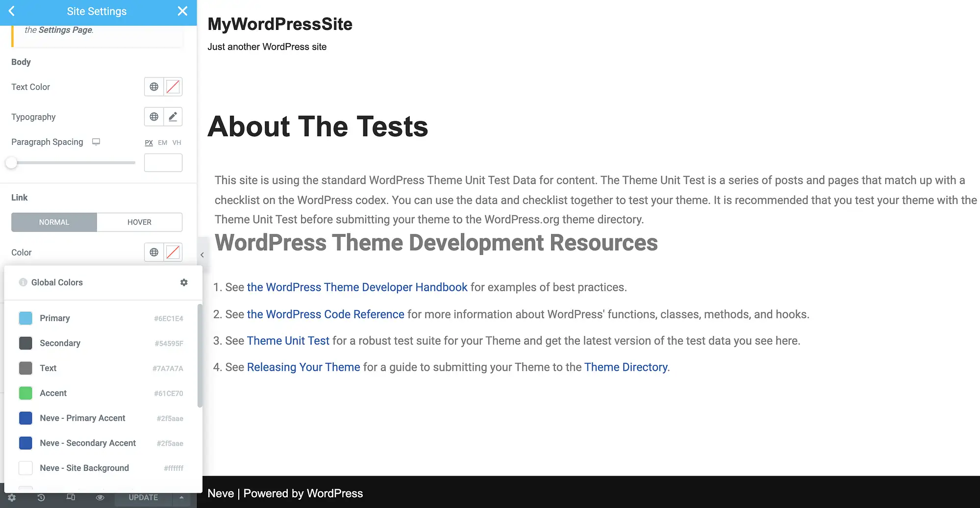Collapse the Elementor panel with arrow handle
This screenshot has width=980, height=508.
point(202,255)
